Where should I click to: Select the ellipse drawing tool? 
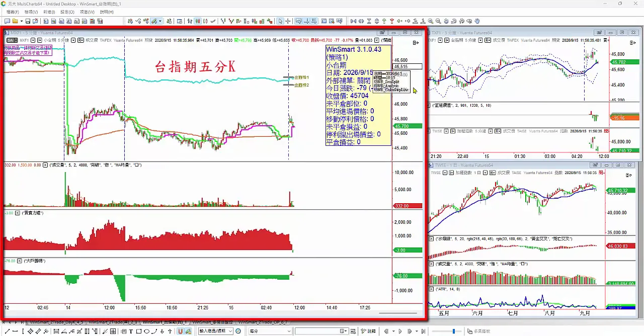(x=146, y=331)
